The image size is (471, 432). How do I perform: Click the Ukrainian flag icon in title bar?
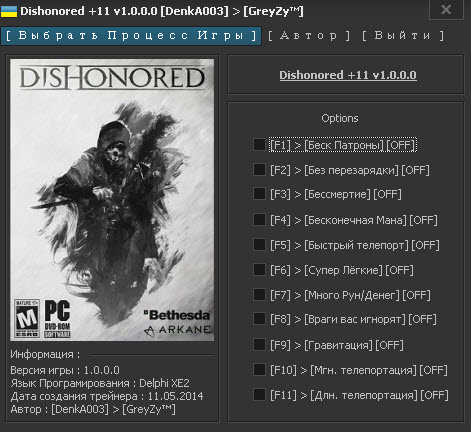9,11
